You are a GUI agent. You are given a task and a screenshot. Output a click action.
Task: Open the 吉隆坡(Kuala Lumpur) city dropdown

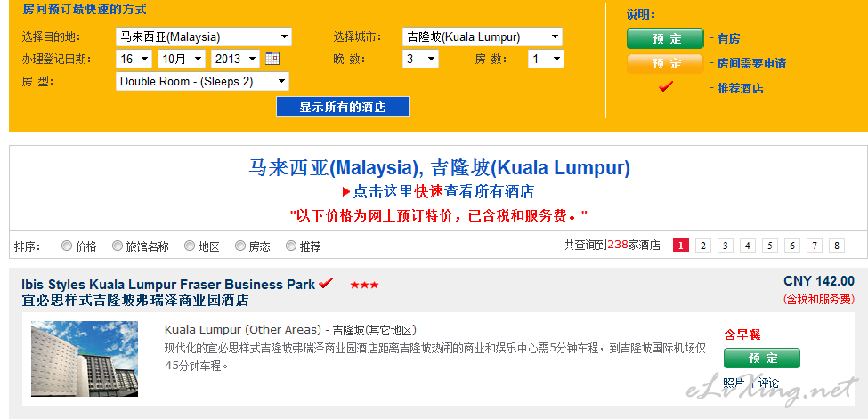tap(483, 37)
